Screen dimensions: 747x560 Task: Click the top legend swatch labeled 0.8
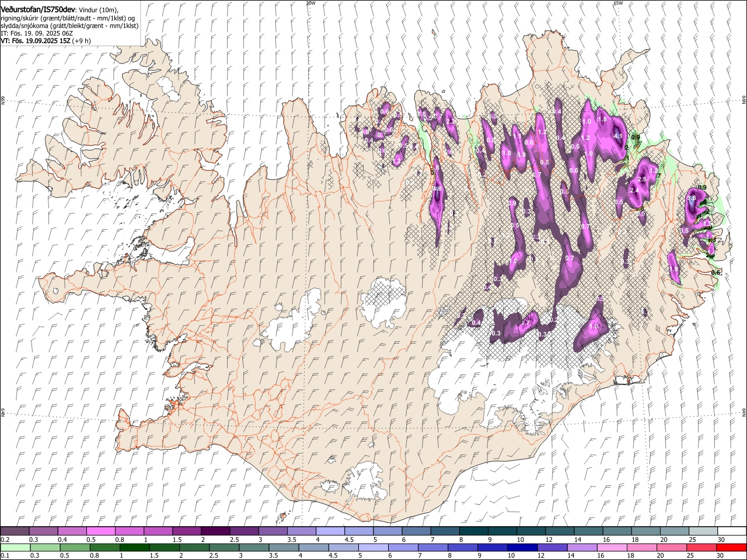[129, 531]
